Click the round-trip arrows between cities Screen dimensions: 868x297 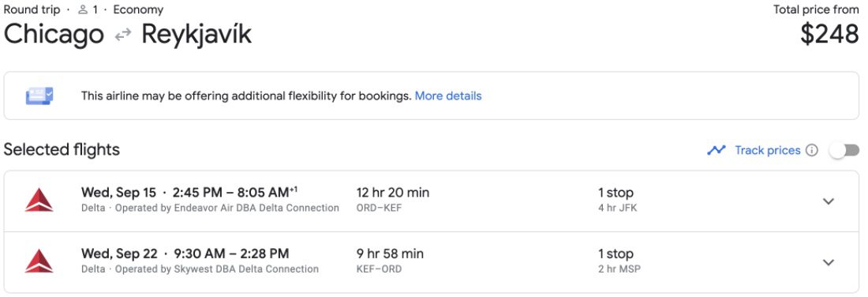(122, 35)
